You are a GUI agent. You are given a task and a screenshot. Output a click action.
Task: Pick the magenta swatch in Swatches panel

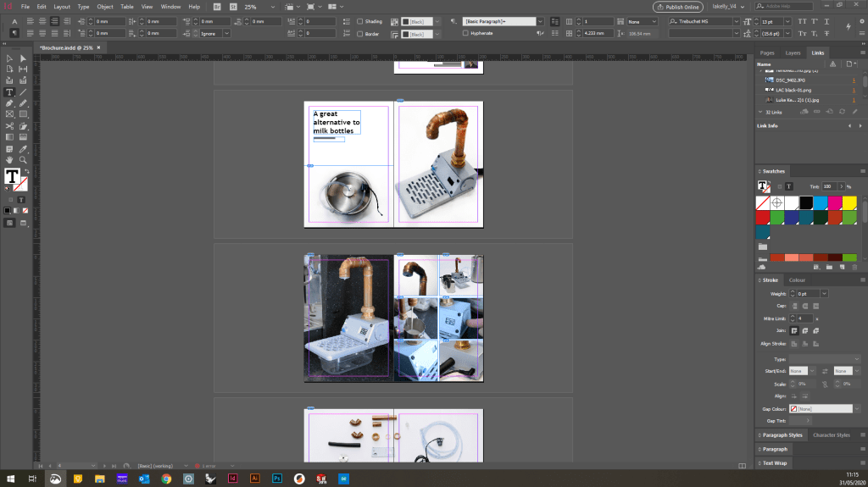click(x=837, y=202)
